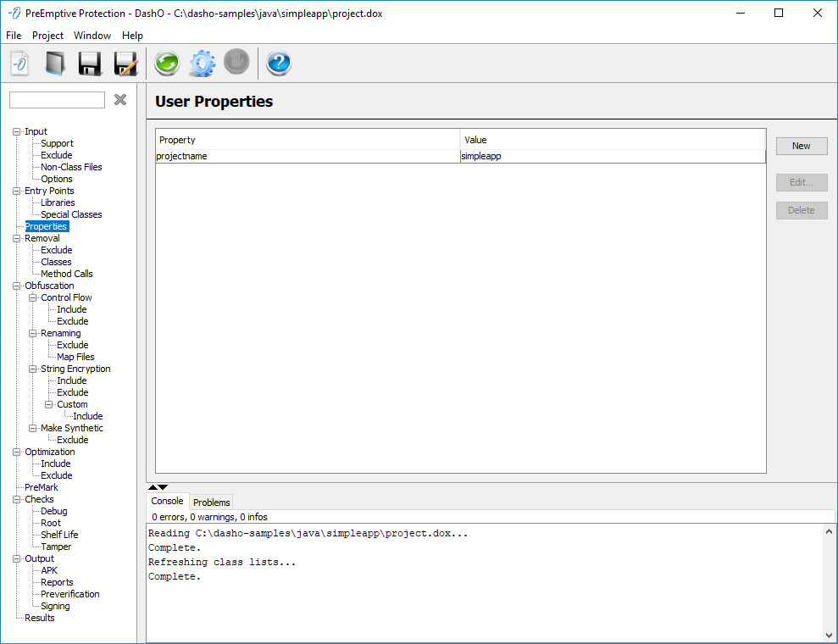Click the blue gear Build Project icon

tap(202, 64)
